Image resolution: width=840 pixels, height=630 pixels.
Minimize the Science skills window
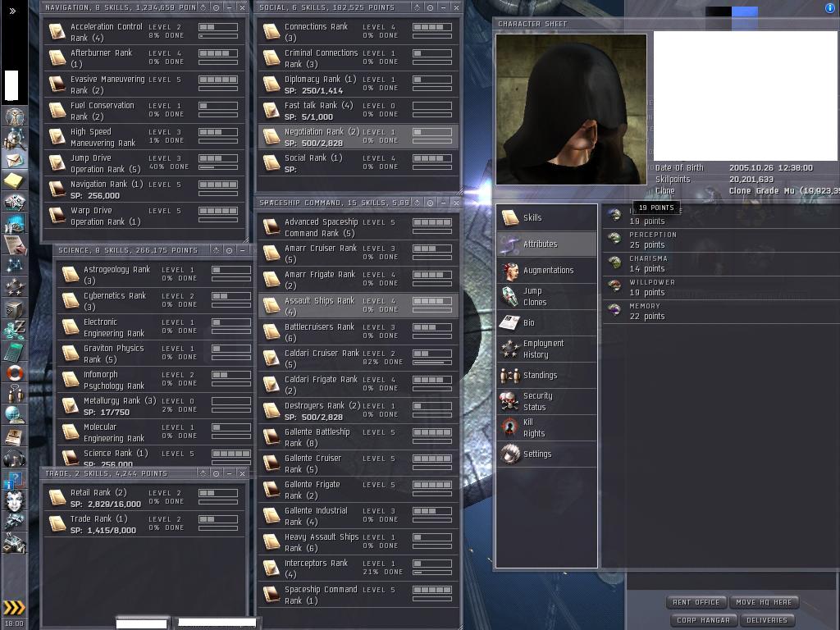pos(242,250)
